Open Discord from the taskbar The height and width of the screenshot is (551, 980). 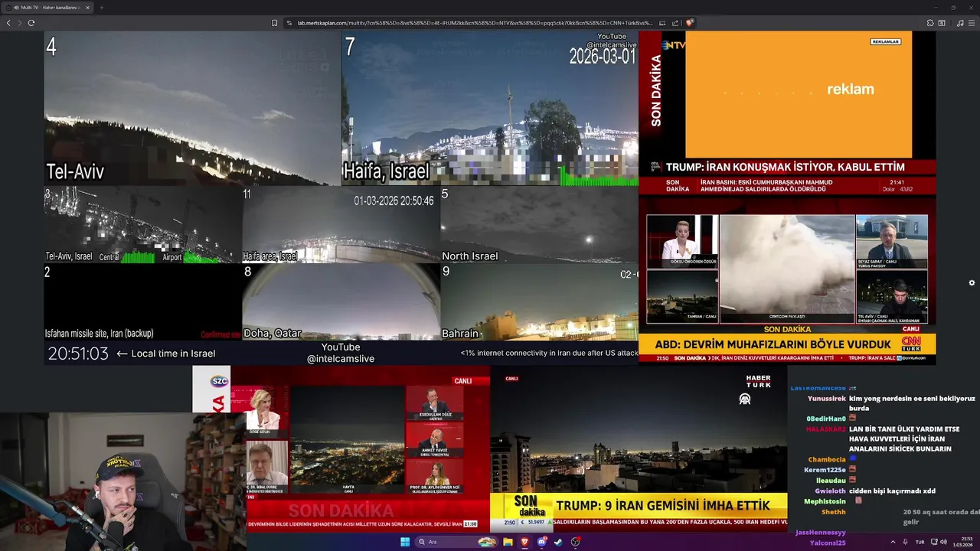(541, 542)
